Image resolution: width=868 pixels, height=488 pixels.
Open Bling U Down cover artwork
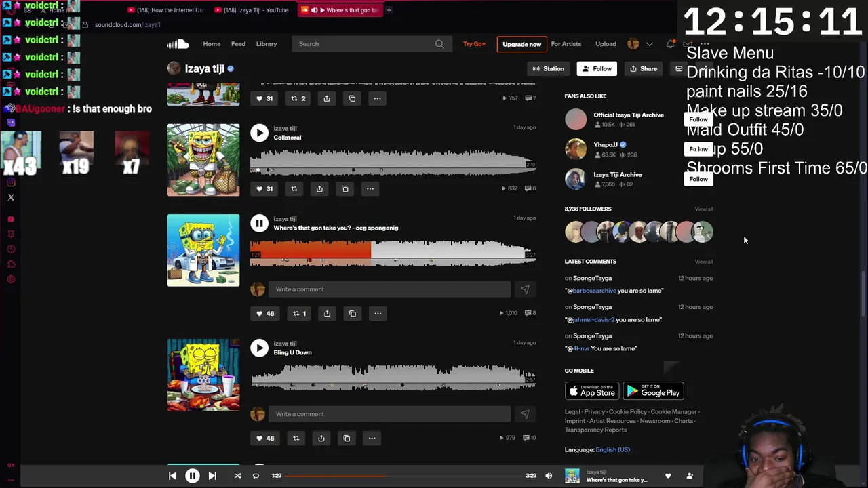[203, 375]
